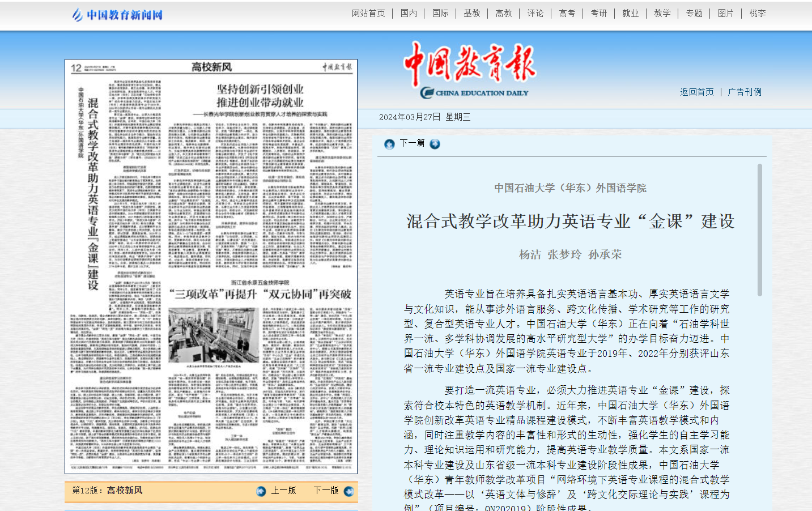Click the article panel vertical scrollbar
812x511 pixels.
click(760, 229)
